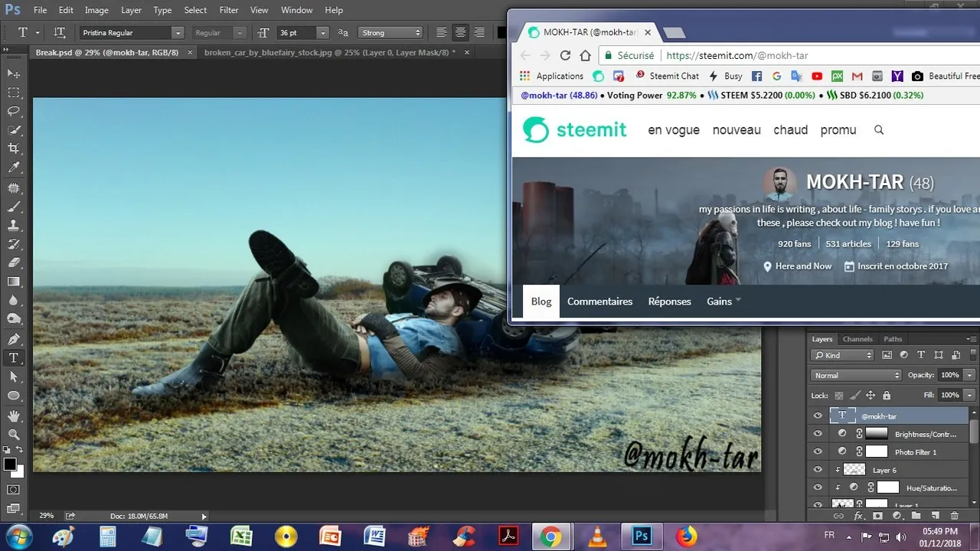Create a new layer
The width and height of the screenshot is (980, 551).
pos(935,516)
